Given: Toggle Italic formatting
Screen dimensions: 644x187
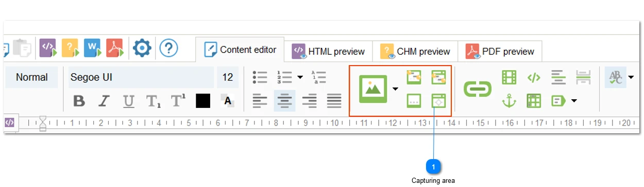Looking at the screenshot, I should click(x=104, y=101).
